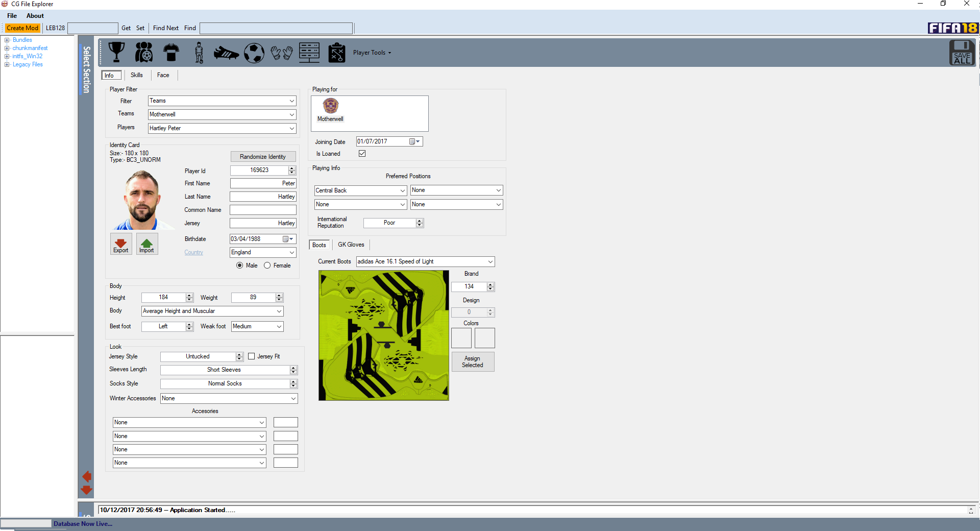Open the Birthdate calendar picker
The height and width of the screenshot is (531, 980).
click(288, 239)
